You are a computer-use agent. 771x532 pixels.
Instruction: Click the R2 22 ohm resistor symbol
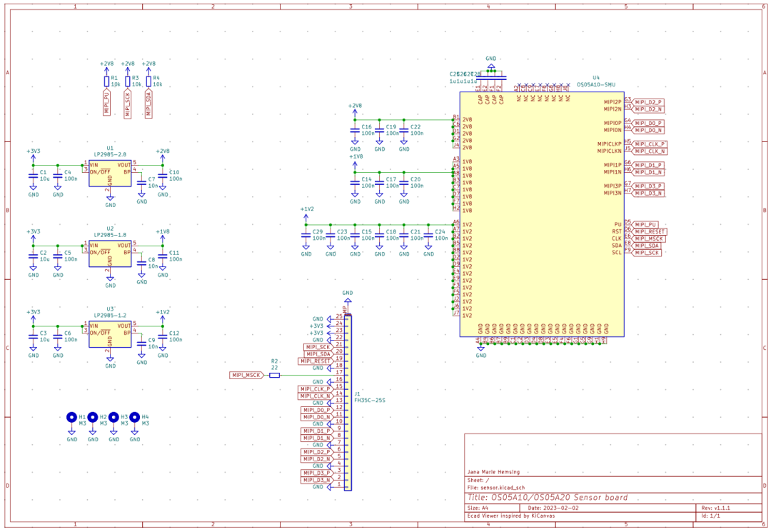click(275, 375)
